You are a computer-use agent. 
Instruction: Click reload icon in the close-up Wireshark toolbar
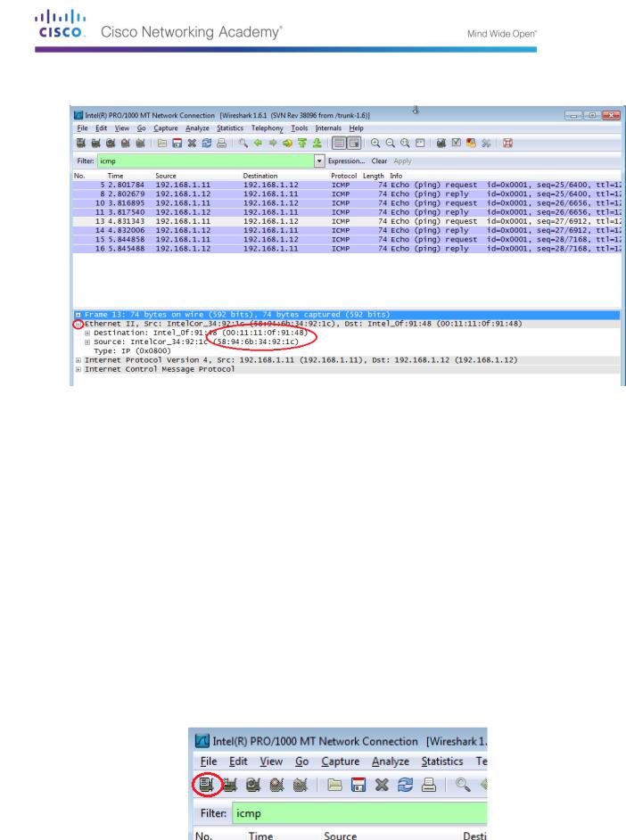pyautogui.click(x=406, y=786)
